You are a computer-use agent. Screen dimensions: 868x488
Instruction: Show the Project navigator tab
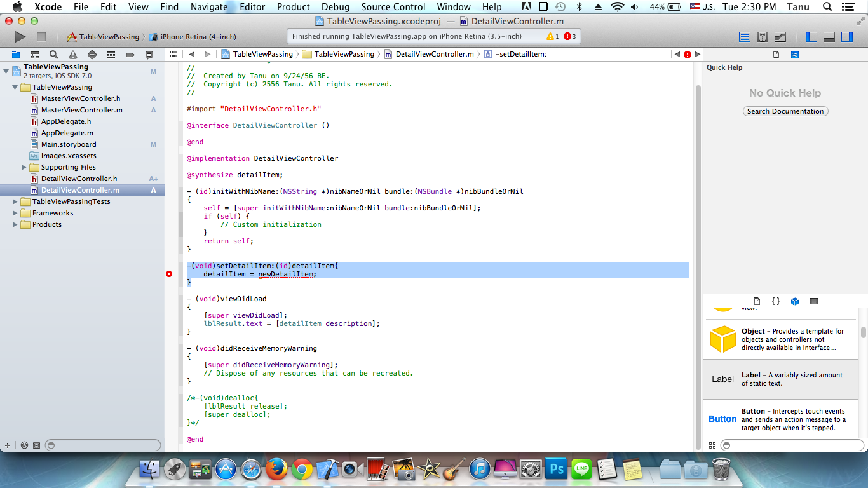pyautogui.click(x=15, y=55)
